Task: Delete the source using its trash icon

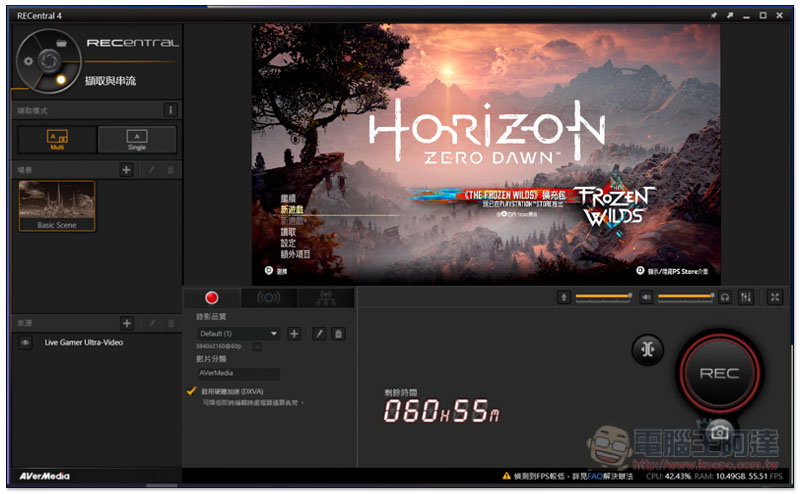Action: click(x=171, y=323)
